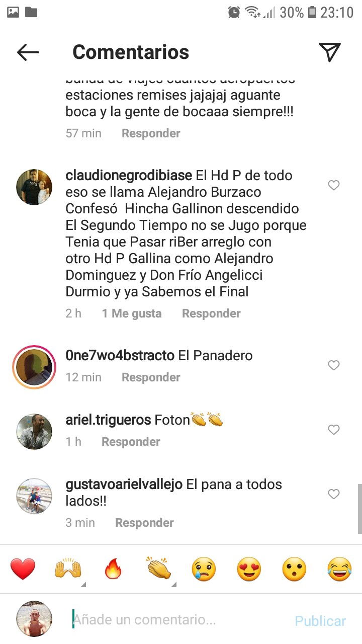Insert the heart-eyes emoji

(x=249, y=569)
